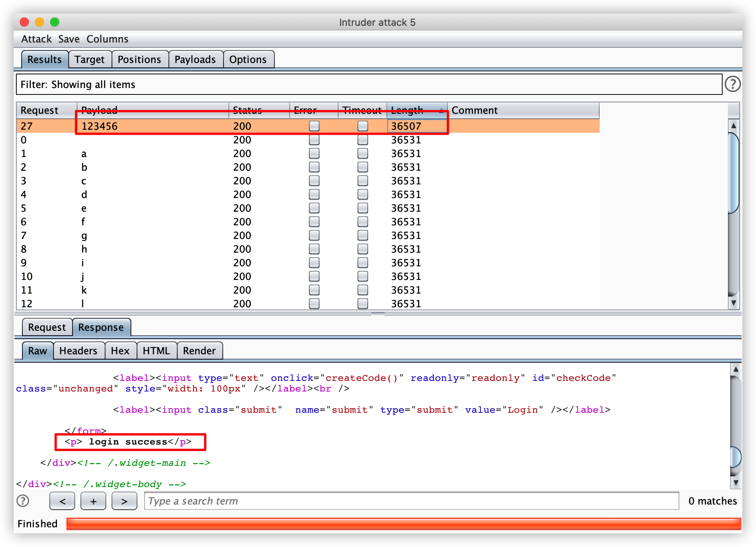Image resolution: width=756 pixels, height=547 pixels.
Task: Click the search term input field
Action: coord(411,501)
